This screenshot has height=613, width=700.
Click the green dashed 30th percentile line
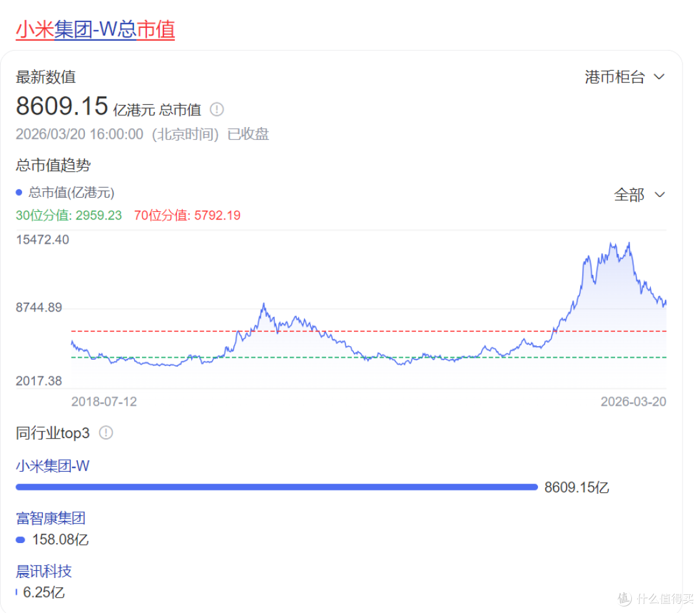[x=369, y=357]
